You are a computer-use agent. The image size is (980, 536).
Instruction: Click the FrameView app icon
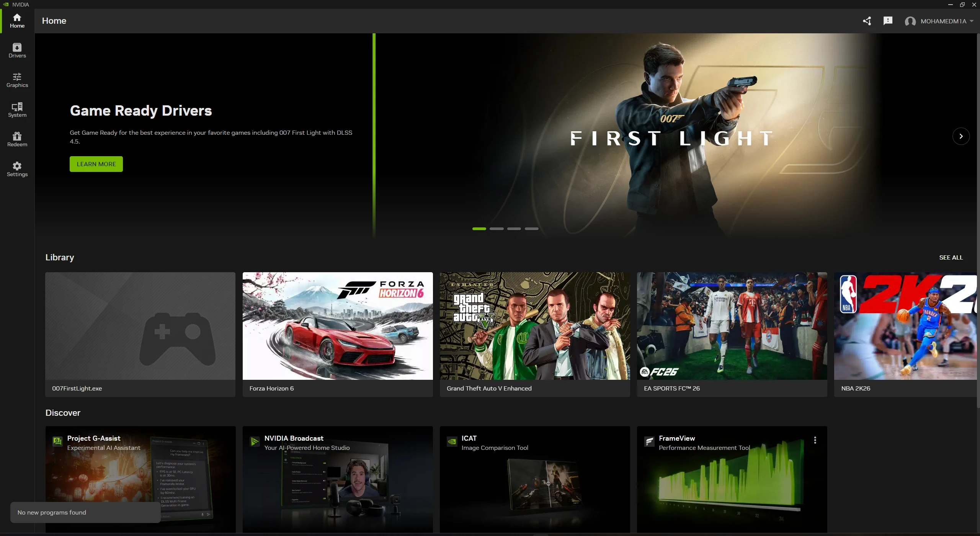pyautogui.click(x=649, y=441)
